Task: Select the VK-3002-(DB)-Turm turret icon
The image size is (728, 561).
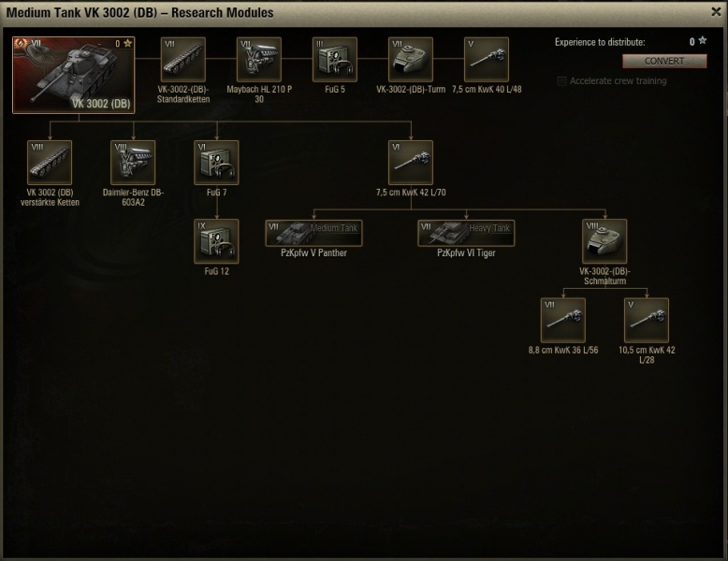Action: coord(411,60)
